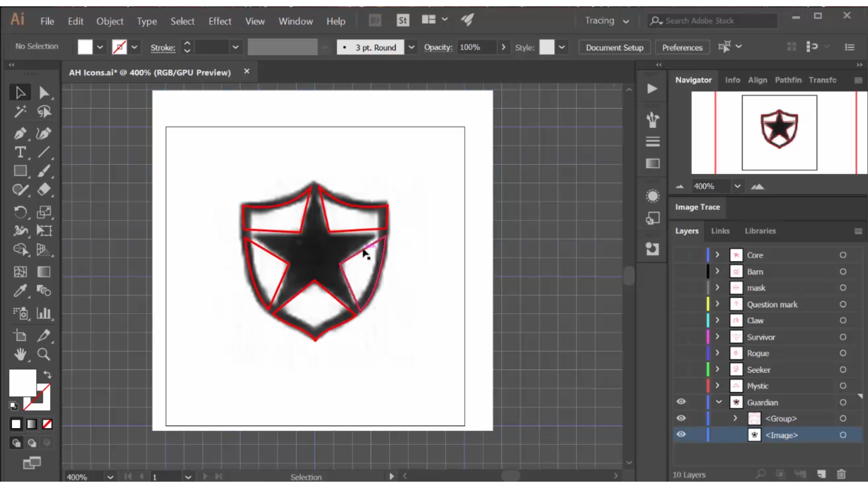Activate the Eyedropper tool
Image resolution: width=868 pixels, height=488 pixels.
pyautogui.click(x=21, y=291)
